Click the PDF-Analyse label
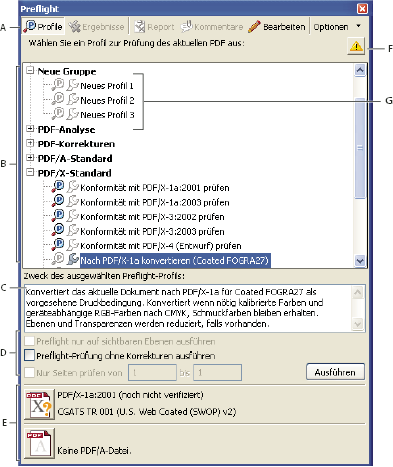The width and height of the screenshot is (393, 467). point(66,130)
